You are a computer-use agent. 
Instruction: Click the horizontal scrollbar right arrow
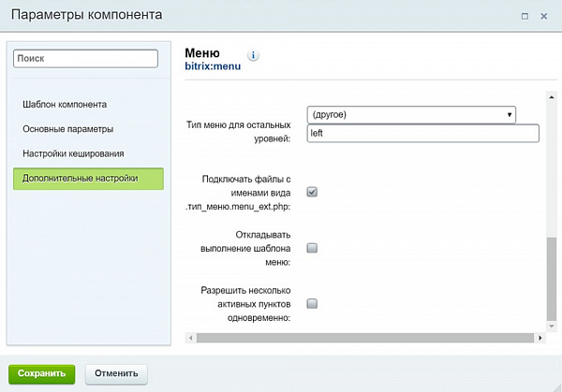(540, 338)
